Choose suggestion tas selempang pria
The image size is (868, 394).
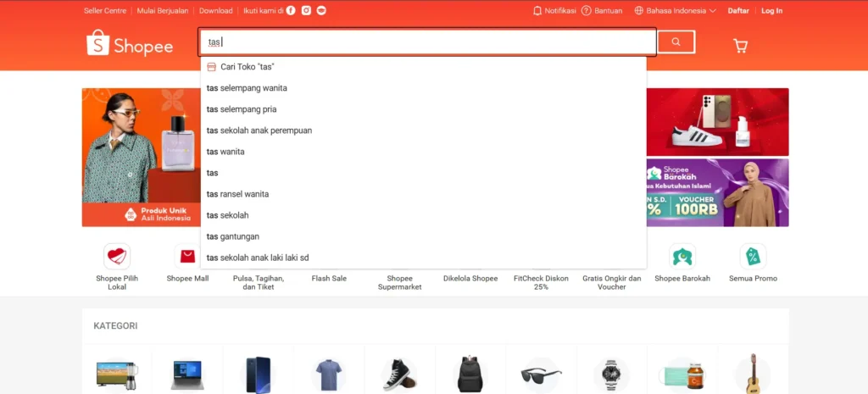tap(424, 109)
